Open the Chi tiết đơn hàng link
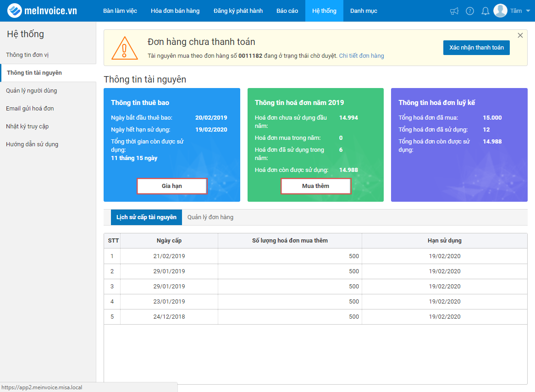The image size is (535, 392). click(x=361, y=55)
